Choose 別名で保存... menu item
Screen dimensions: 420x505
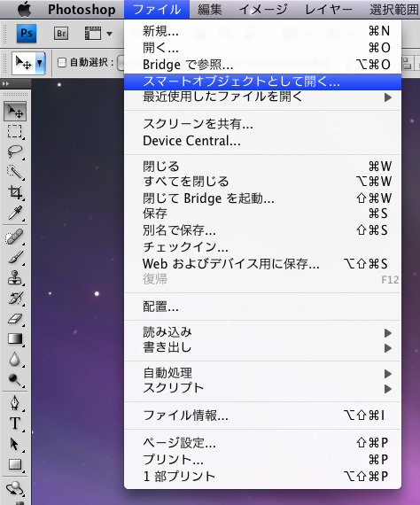pyautogui.click(x=263, y=230)
